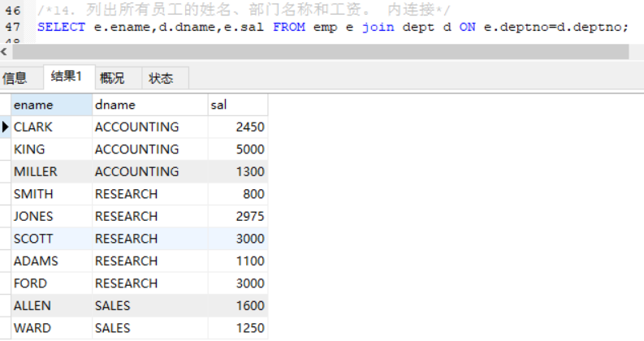This screenshot has width=644, height=341.
Task: Click the dname column header
Action: [149, 105]
